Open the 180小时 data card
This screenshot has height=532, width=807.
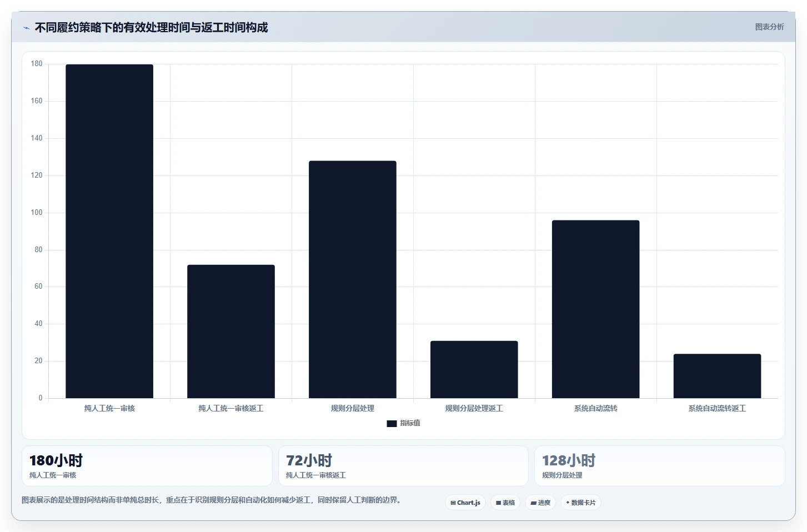147,466
